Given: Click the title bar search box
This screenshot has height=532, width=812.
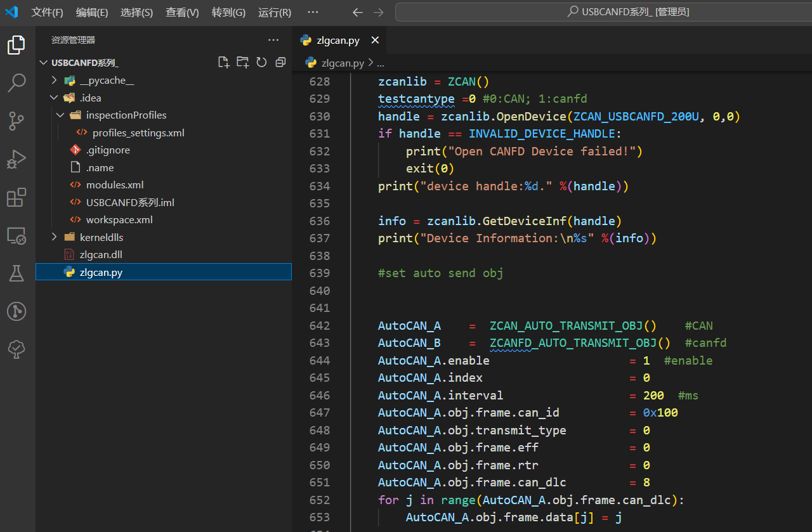Looking at the screenshot, I should click(x=603, y=12).
